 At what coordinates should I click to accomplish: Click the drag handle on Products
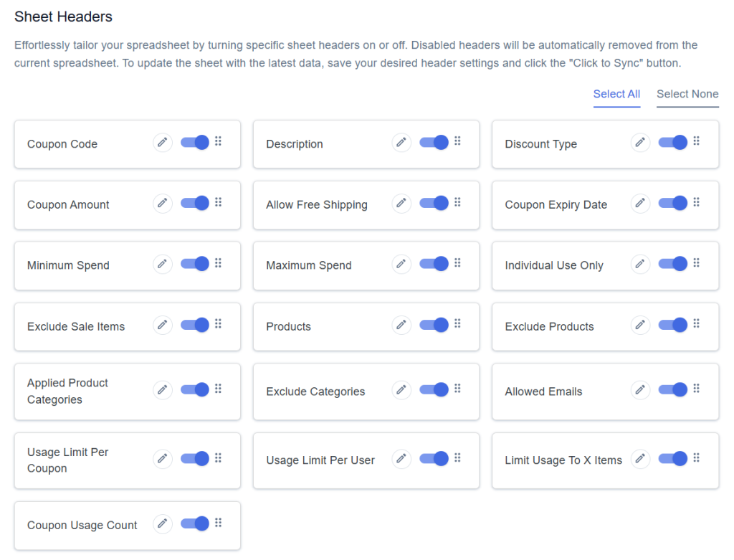(x=457, y=323)
